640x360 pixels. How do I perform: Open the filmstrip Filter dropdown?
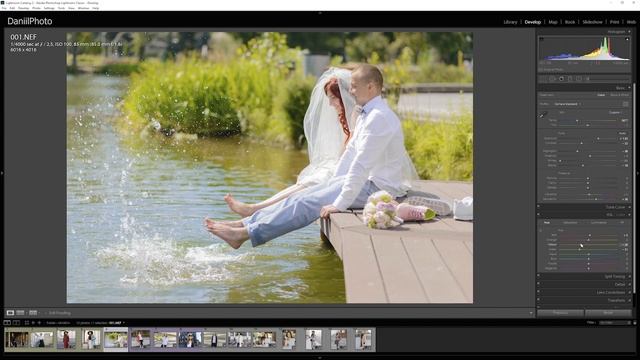pyautogui.click(x=615, y=322)
